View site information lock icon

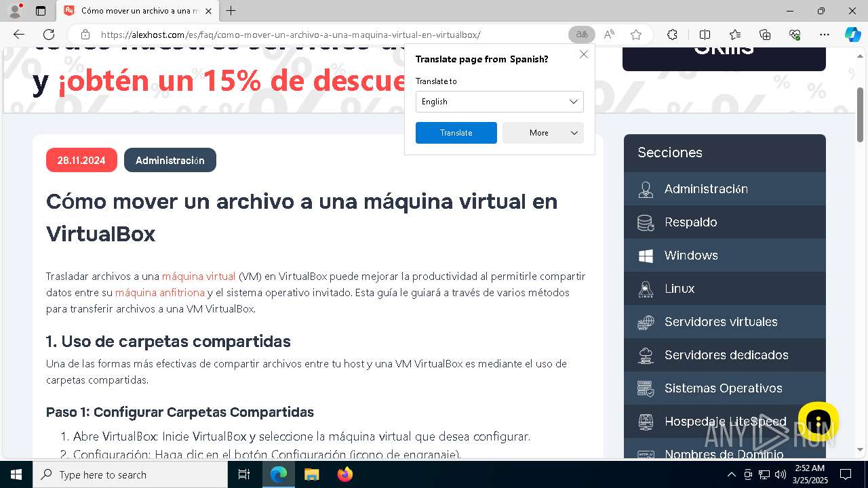[x=85, y=35]
